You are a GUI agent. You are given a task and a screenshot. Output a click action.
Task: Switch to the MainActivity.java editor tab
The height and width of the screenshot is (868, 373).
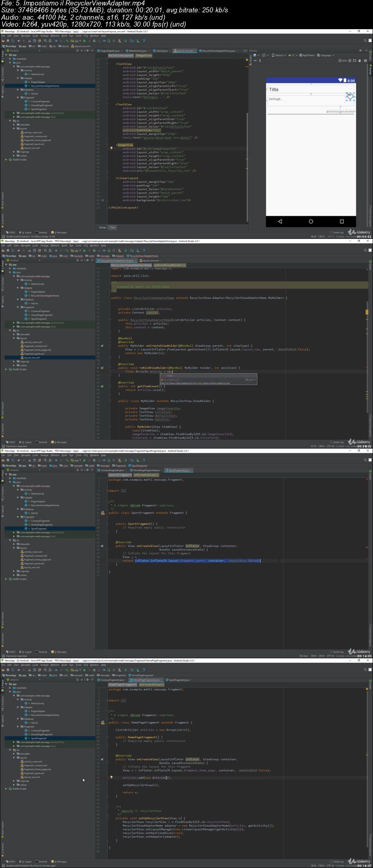(137, 51)
